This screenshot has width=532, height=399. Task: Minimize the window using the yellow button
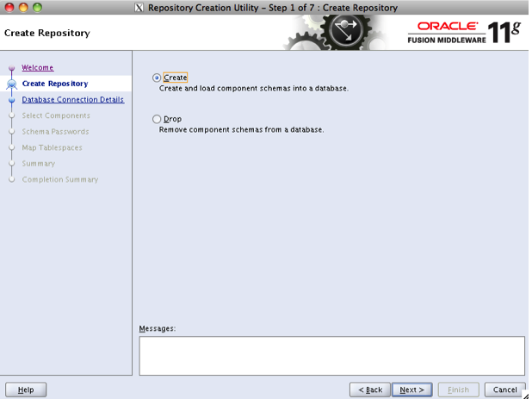[23, 8]
